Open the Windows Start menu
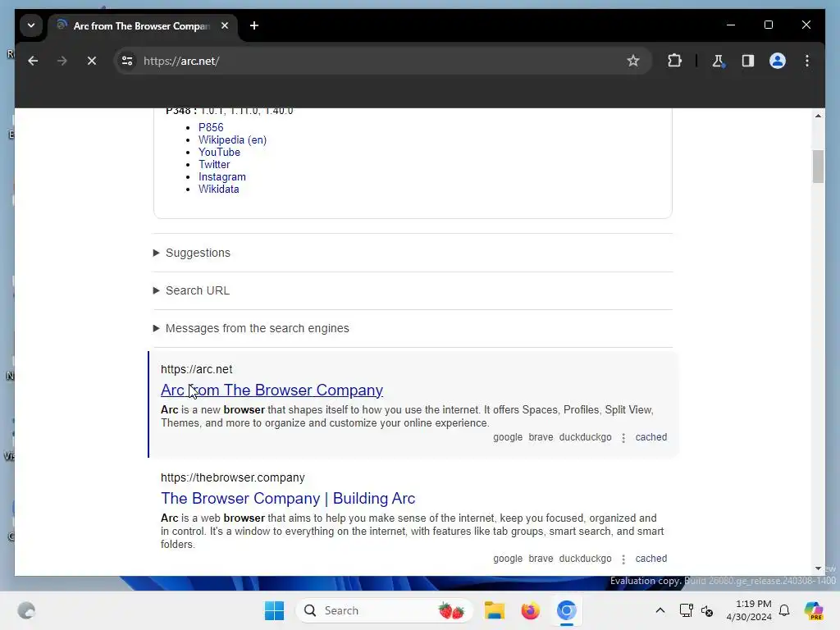This screenshot has width=840, height=630. (274, 610)
